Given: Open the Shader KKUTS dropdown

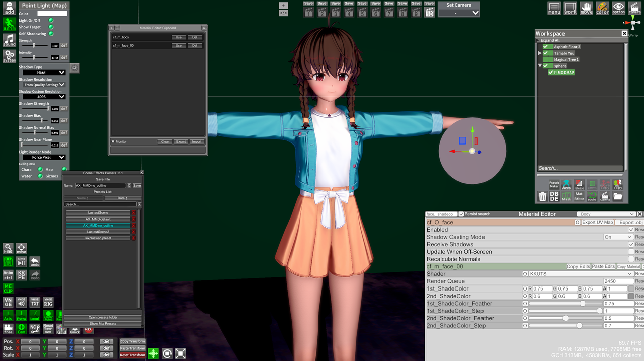Looking at the screenshot, I should click(581, 274).
